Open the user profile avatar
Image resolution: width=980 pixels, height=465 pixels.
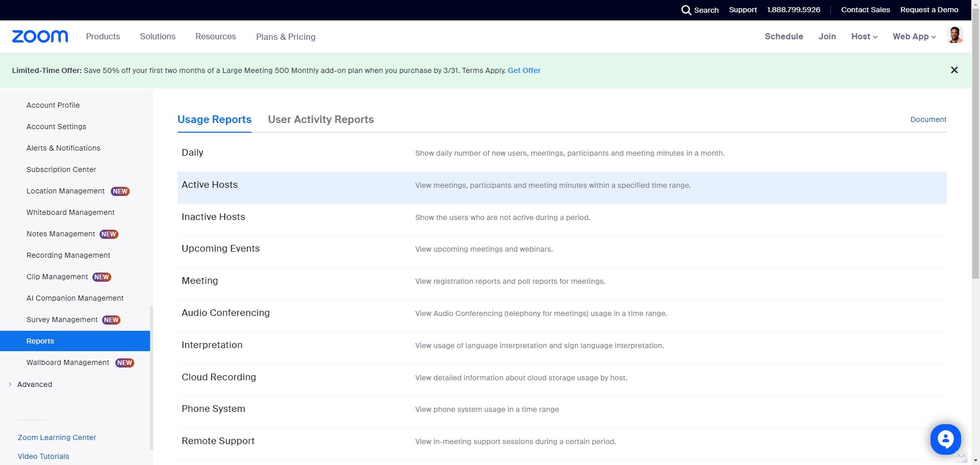pos(954,36)
